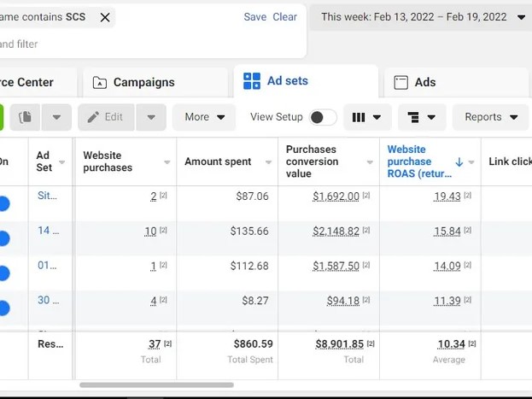This screenshot has width=532, height=399.
Task: Open the Amount spent column menu arrow
Action: (268, 162)
